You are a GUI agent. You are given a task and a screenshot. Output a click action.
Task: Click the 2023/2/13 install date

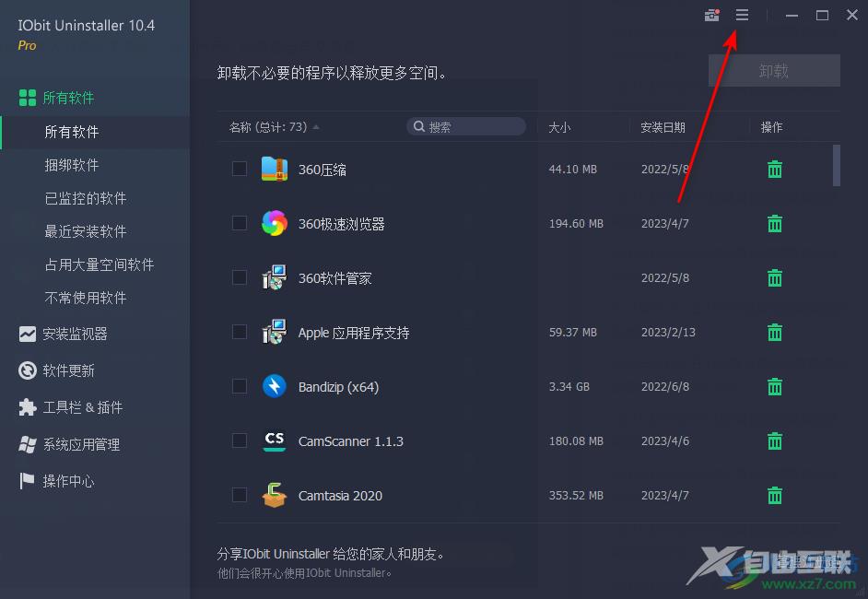(668, 332)
